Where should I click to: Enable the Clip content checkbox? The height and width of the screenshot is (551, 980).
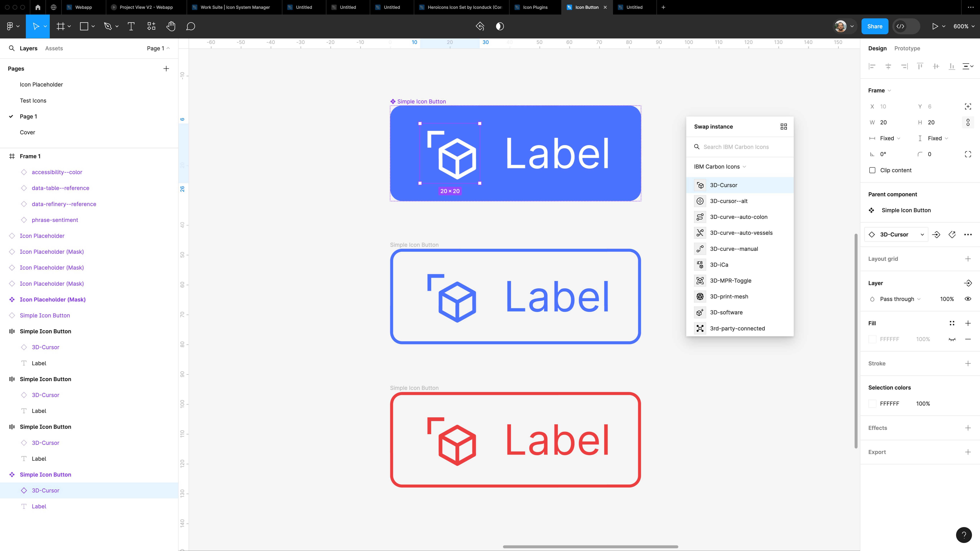point(872,170)
